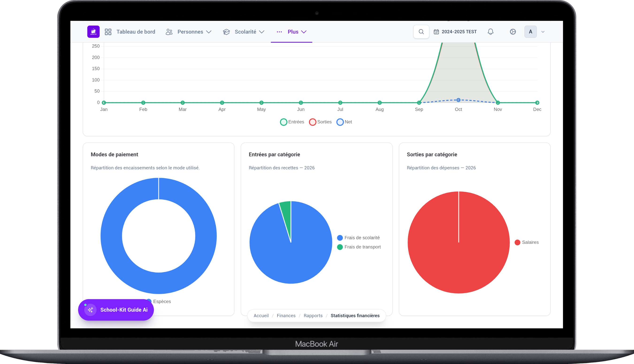Click the Scolarité graduation cap icon
The height and width of the screenshot is (364, 634).
click(x=226, y=32)
